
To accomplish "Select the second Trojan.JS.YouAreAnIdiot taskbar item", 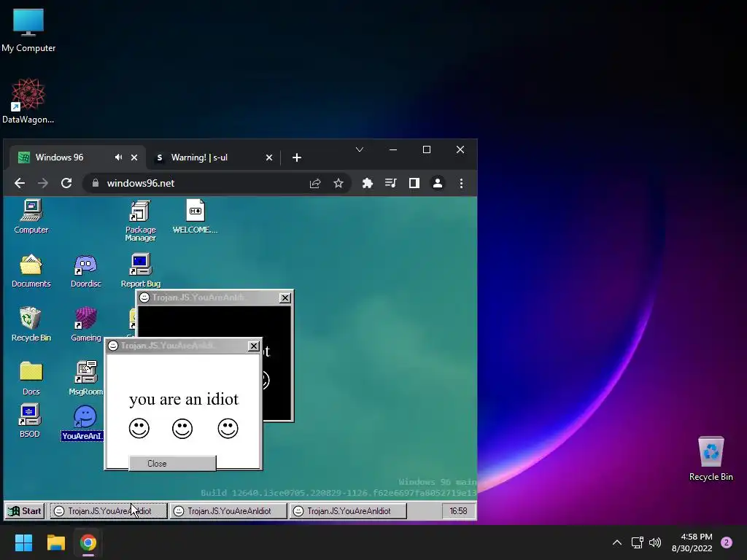I will (228, 511).
